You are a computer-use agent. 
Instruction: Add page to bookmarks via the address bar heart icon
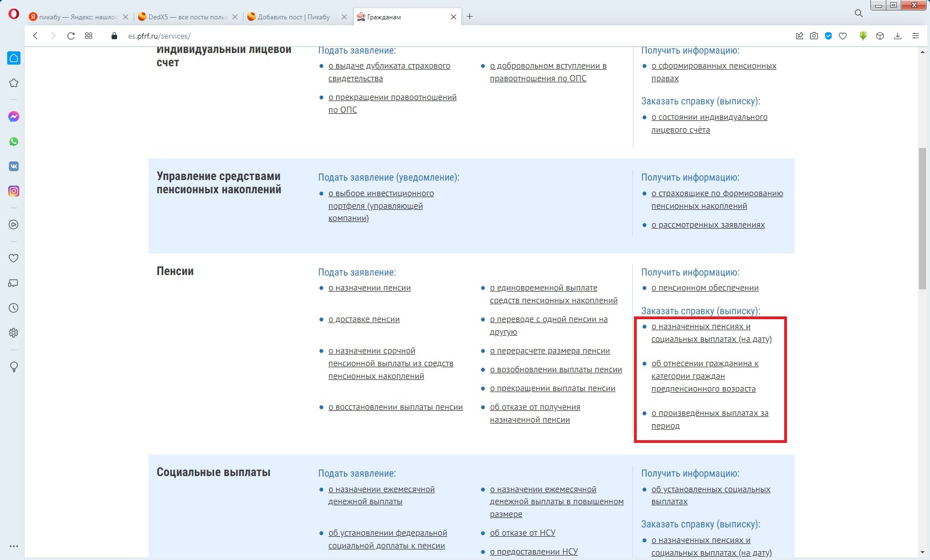(843, 36)
